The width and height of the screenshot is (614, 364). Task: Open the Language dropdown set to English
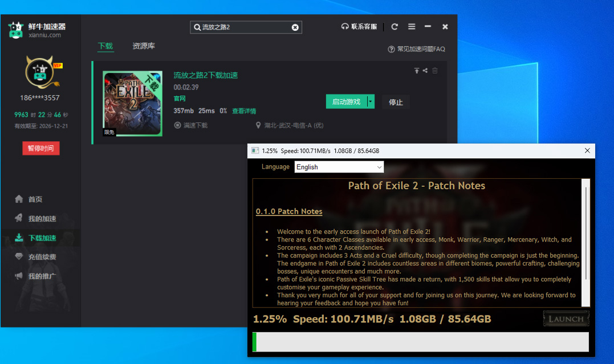pyautogui.click(x=339, y=167)
